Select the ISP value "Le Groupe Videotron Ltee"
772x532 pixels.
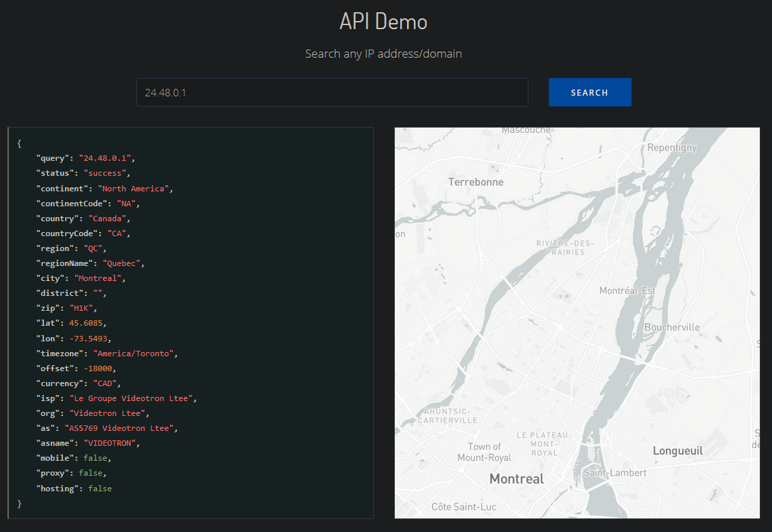point(132,398)
